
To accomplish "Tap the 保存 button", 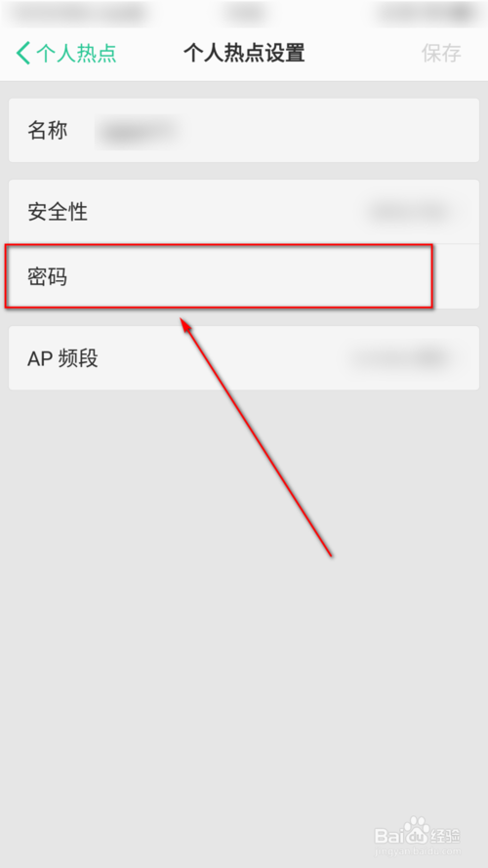I will tap(441, 53).
